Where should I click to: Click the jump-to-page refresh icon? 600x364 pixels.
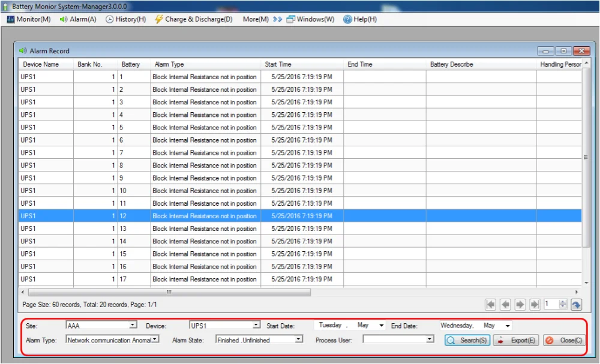point(576,305)
